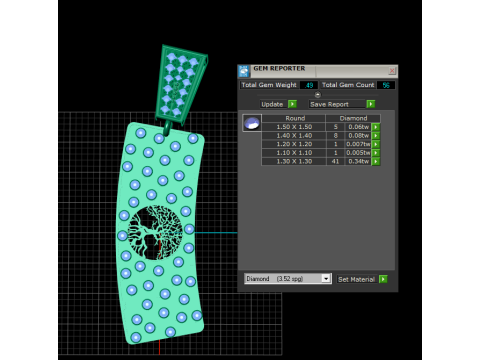This screenshot has width=480, height=360.
Task: Click the Update button label
Action: (x=272, y=104)
